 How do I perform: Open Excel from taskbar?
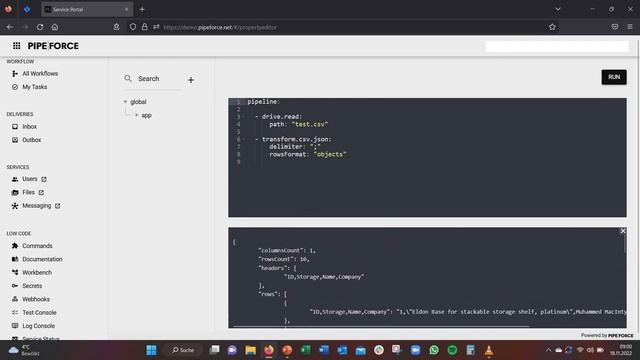(x=305, y=350)
